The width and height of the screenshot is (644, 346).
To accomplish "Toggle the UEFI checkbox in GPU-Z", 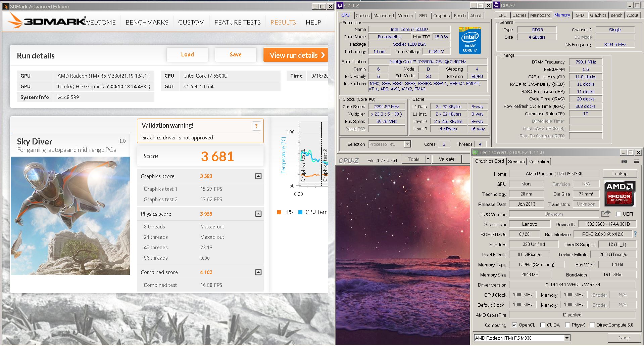I will [618, 214].
